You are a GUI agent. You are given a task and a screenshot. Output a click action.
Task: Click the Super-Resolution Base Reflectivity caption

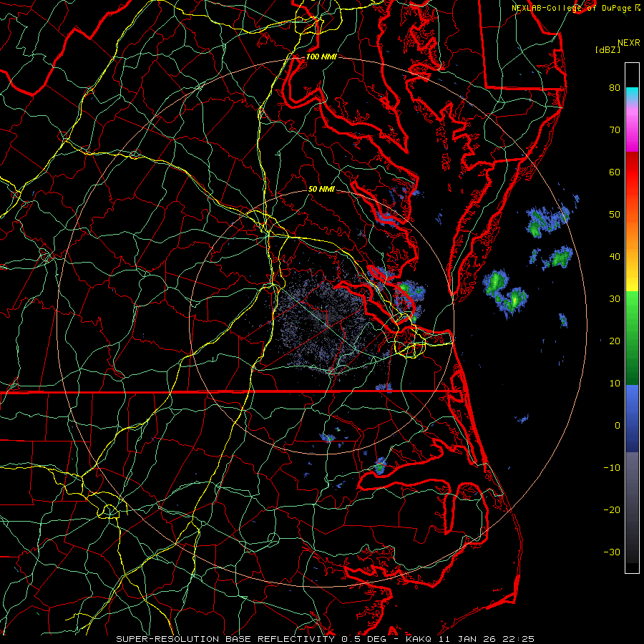[225, 638]
